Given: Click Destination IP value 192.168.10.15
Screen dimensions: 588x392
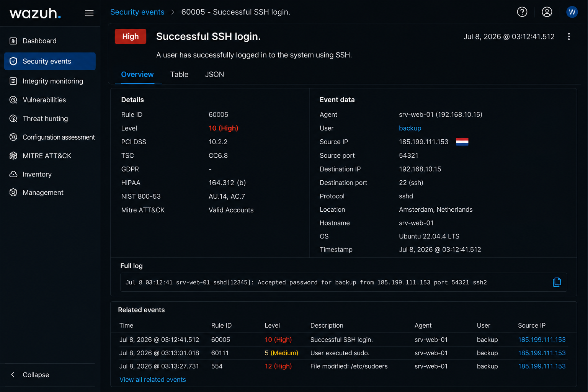Looking at the screenshot, I should tap(420, 169).
